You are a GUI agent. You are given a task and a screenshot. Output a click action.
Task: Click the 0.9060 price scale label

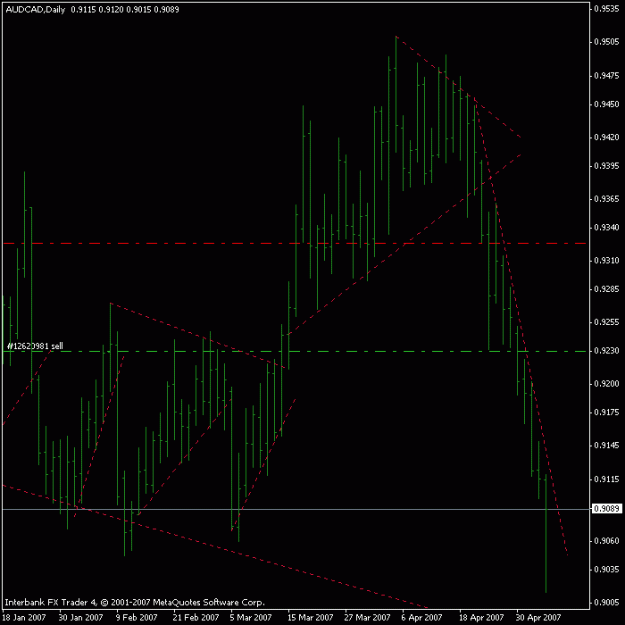[607, 540]
